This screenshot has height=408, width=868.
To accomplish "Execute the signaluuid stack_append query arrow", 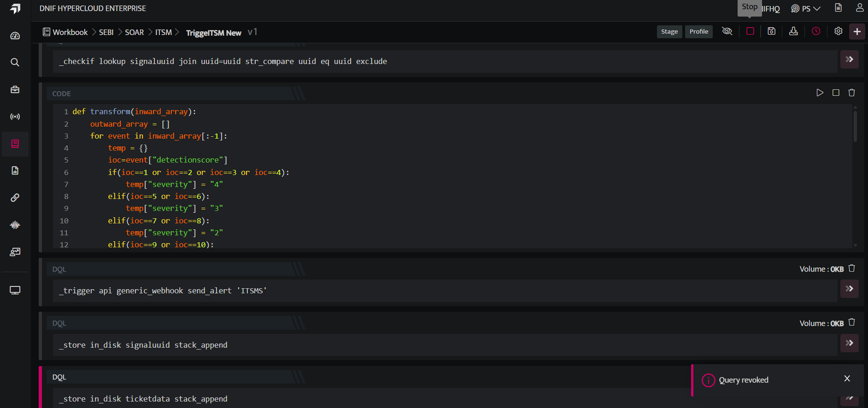I will point(850,343).
